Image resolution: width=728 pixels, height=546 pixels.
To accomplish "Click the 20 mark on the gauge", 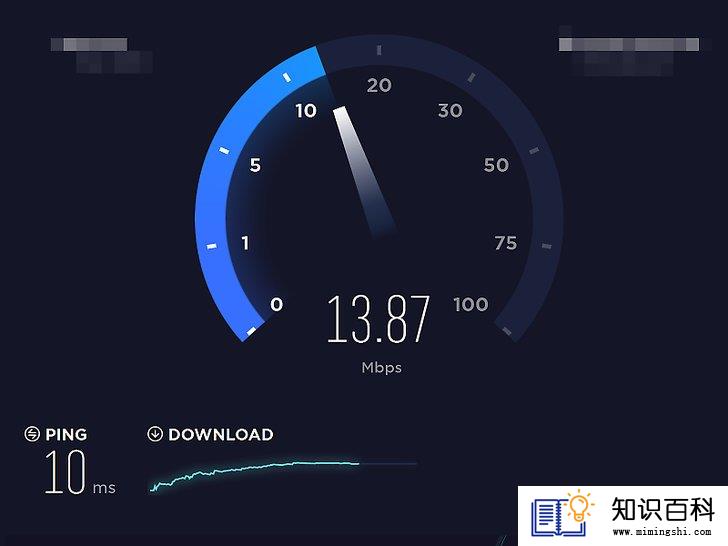I will tap(379, 85).
